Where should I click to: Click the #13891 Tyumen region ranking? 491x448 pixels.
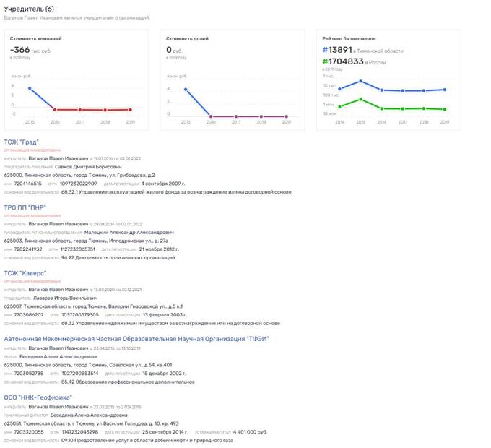(x=337, y=50)
